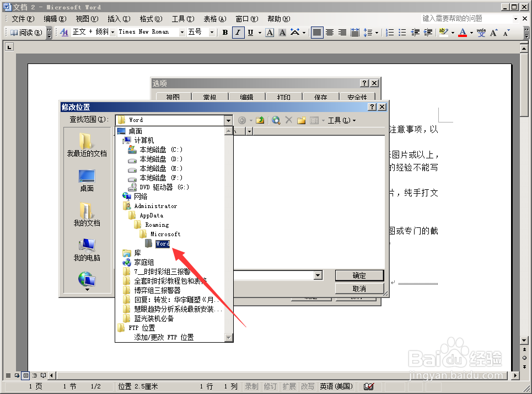The height and width of the screenshot is (394, 532).
Task: Go back using the Back arrow icon
Action: click(x=241, y=120)
